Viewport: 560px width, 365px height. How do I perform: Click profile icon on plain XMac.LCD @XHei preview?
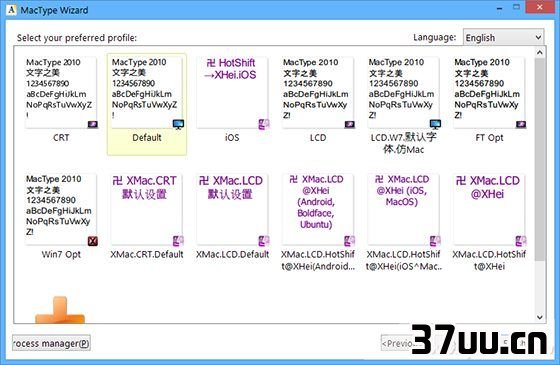(x=521, y=241)
